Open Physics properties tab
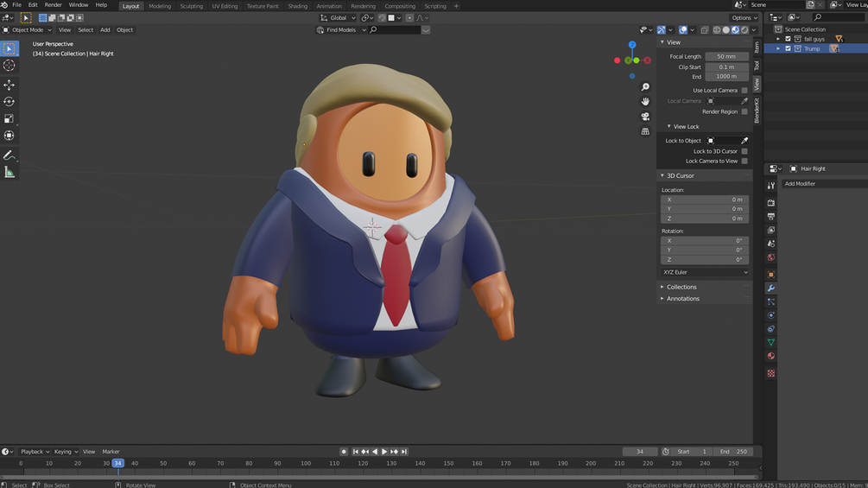The image size is (868, 488). (770, 315)
